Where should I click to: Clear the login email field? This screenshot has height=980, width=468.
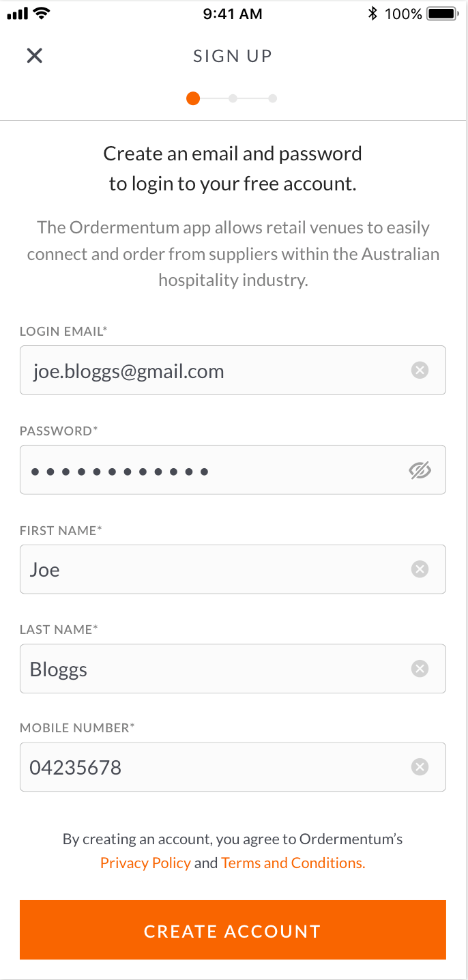420,371
